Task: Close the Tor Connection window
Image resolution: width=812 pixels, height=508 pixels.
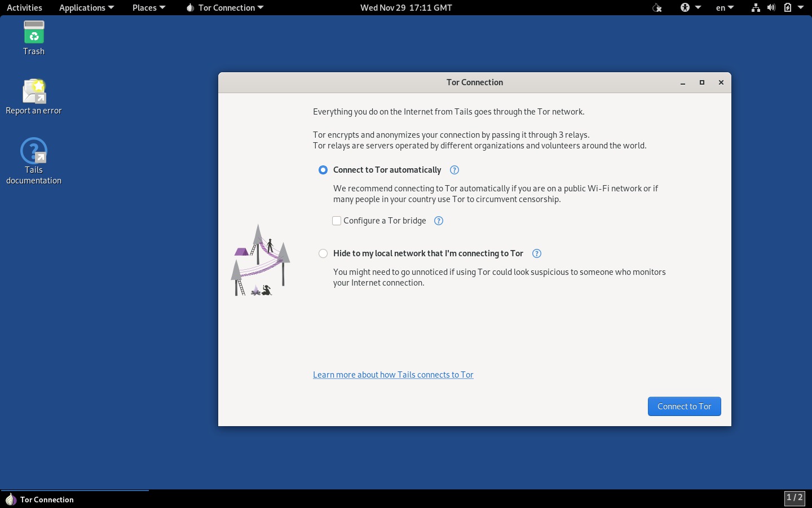Action: [721, 82]
